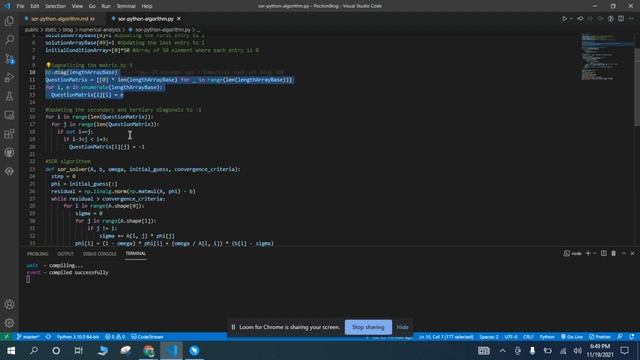The image size is (640, 360).
Task: Open the Windows Start menu
Action: click(x=11, y=351)
